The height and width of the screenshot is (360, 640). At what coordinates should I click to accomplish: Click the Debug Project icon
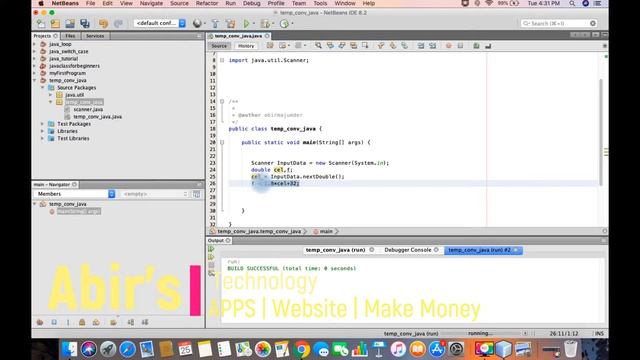coord(265,24)
